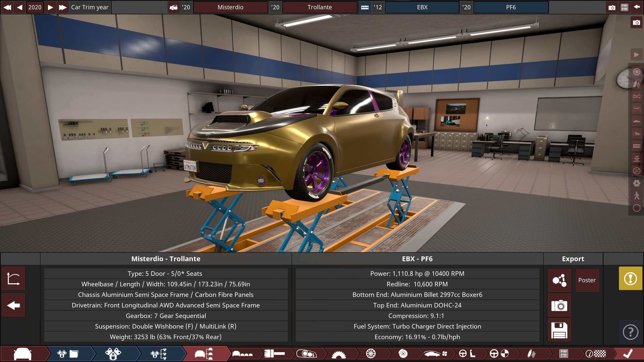Click the large back arrow button
Viewport: 644px width, 362px height.
[x=13, y=305]
